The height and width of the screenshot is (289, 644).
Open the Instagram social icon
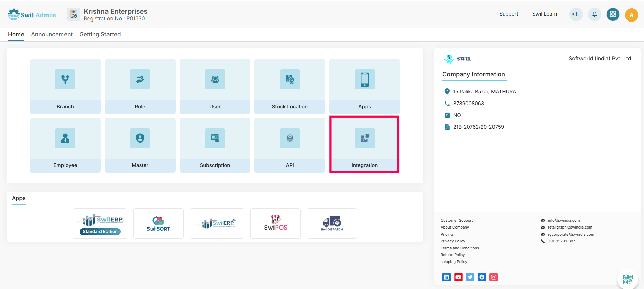pyautogui.click(x=493, y=277)
